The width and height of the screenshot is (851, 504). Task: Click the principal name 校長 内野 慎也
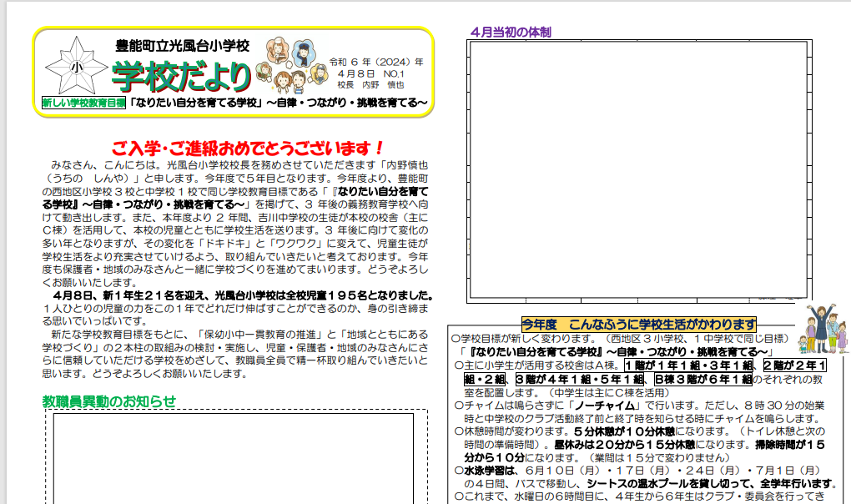(370, 85)
